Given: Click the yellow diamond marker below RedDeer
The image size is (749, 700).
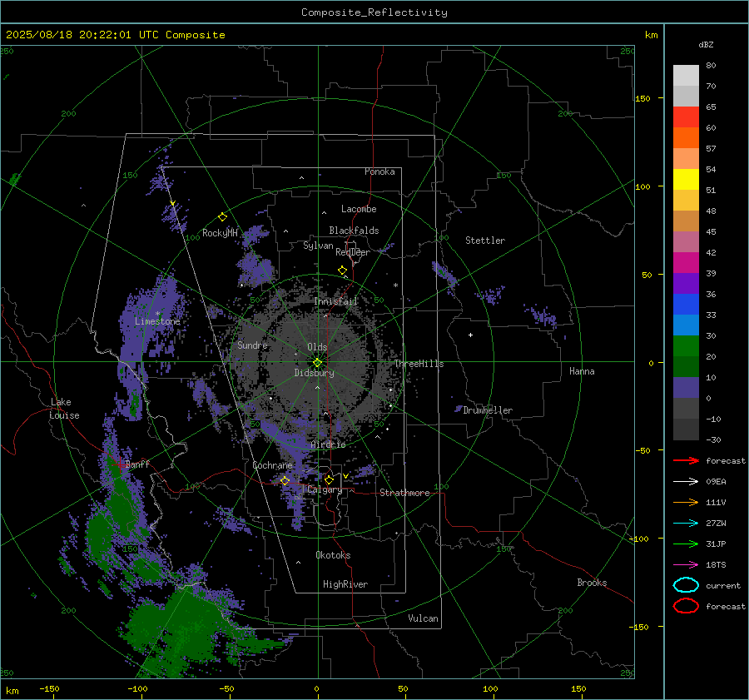Looking at the screenshot, I should (342, 271).
